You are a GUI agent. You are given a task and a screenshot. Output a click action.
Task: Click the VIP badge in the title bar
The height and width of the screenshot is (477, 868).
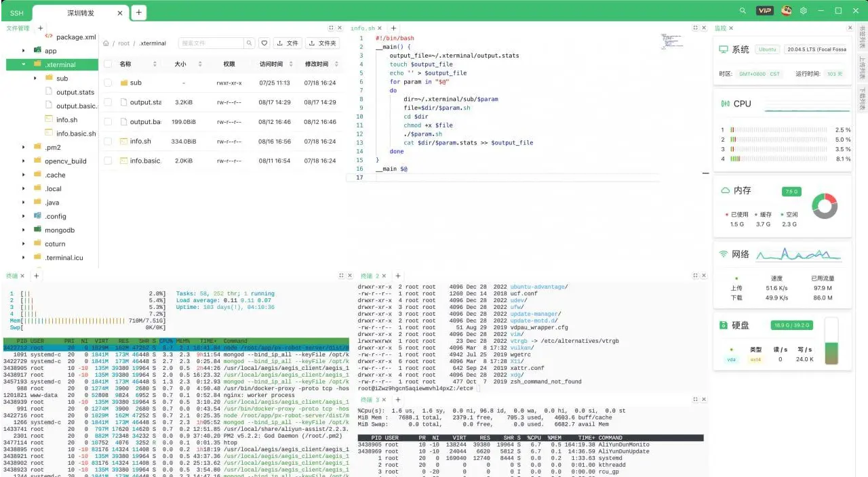[x=764, y=10]
